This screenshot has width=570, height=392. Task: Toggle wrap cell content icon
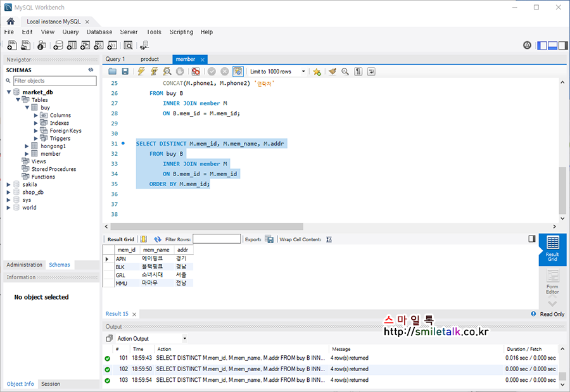coord(329,239)
